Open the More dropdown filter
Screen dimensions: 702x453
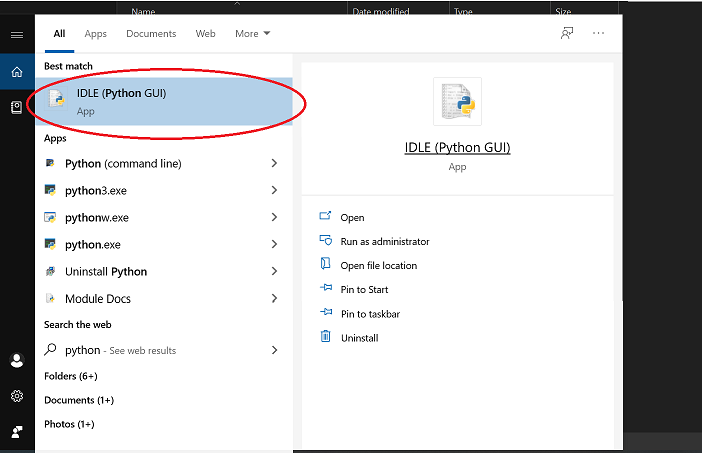252,34
